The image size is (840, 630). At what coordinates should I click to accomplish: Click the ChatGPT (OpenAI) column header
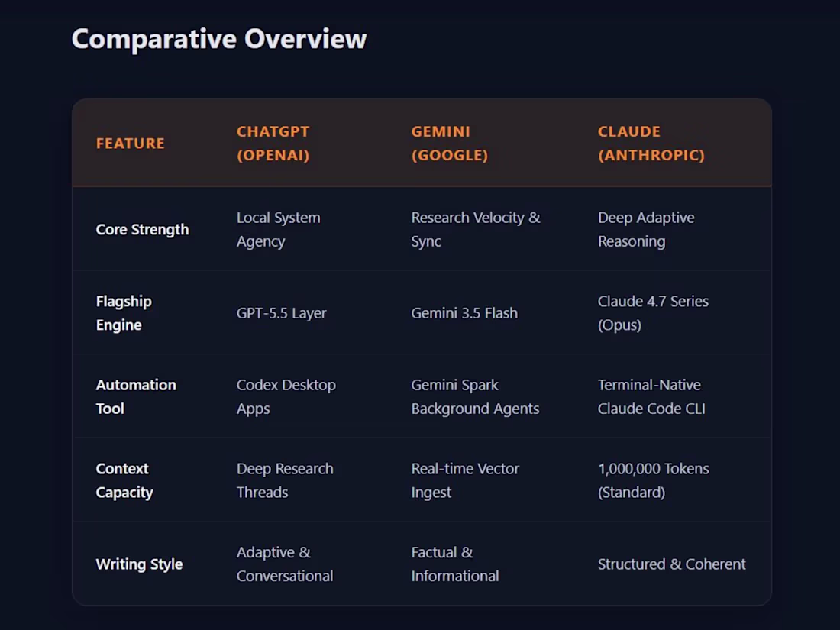pyautogui.click(x=273, y=143)
